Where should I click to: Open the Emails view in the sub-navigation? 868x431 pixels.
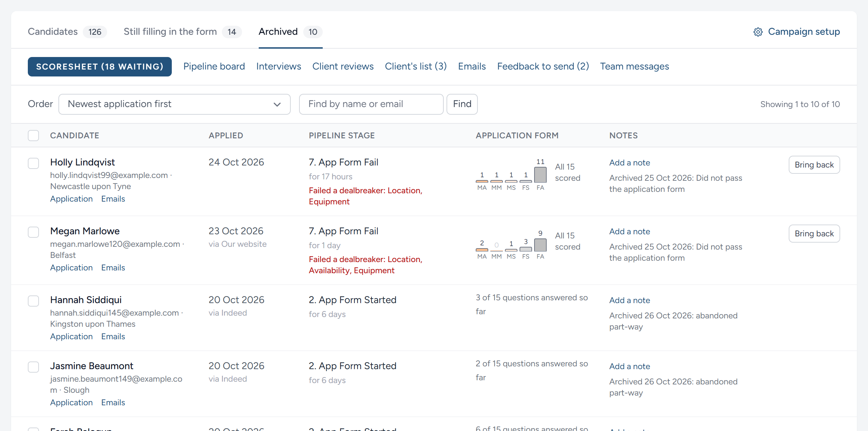472,66
